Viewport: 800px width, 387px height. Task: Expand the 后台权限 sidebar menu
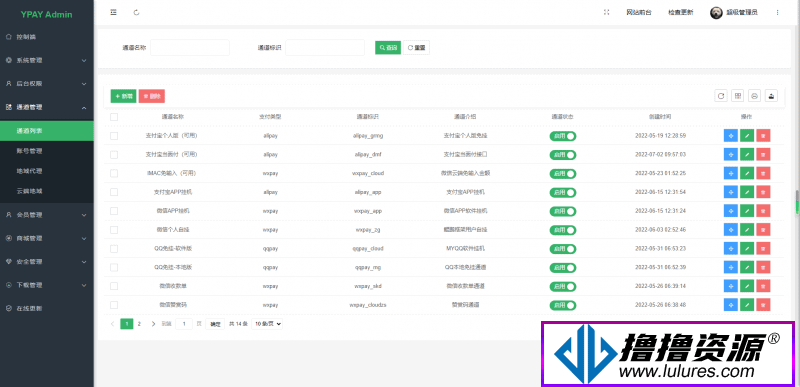point(47,84)
